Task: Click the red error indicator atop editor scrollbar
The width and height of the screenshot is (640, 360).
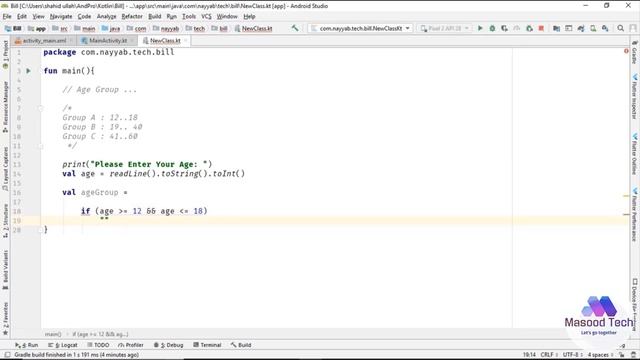Action: 626,51
